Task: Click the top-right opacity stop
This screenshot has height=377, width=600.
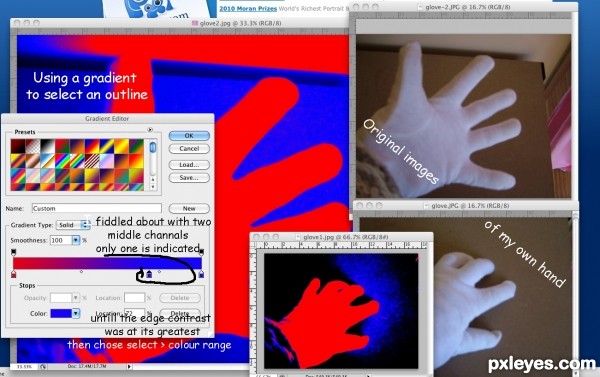Action: click(201, 252)
